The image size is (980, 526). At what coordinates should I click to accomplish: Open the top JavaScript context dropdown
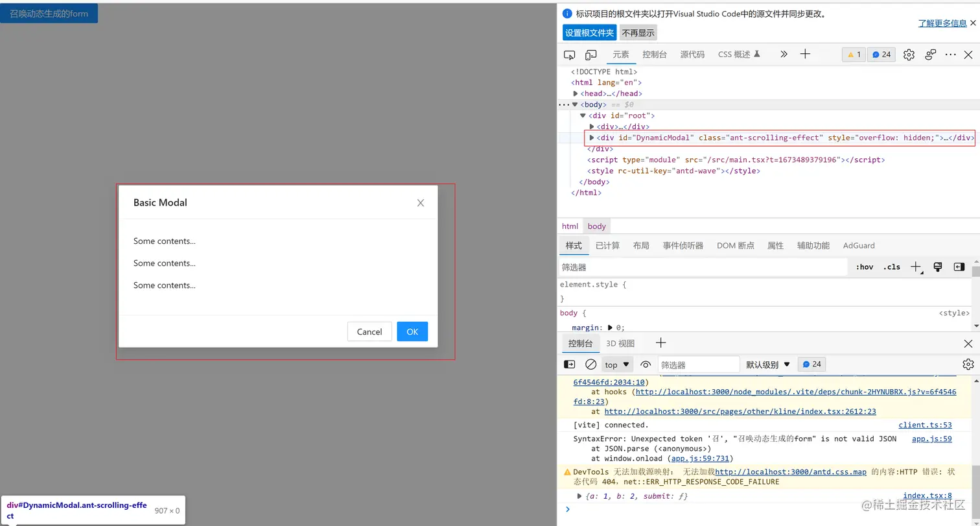pyautogui.click(x=616, y=365)
